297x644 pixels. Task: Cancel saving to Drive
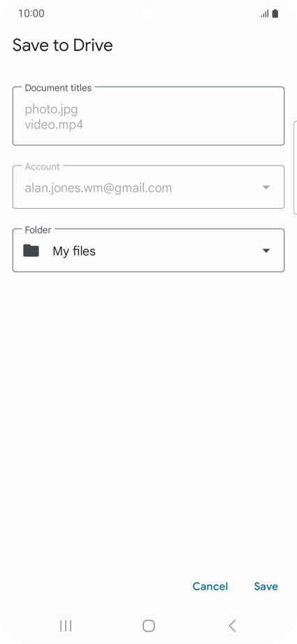pyautogui.click(x=210, y=587)
